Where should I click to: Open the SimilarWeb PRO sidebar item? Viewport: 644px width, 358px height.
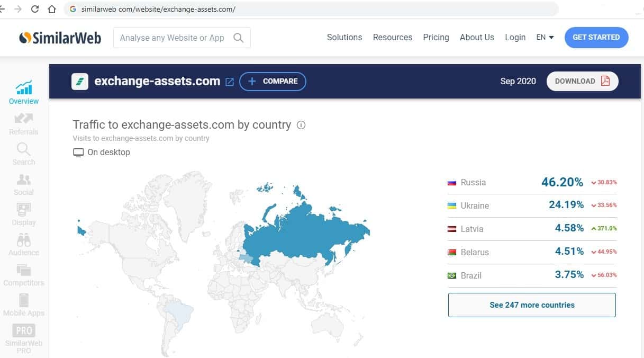[x=24, y=338]
